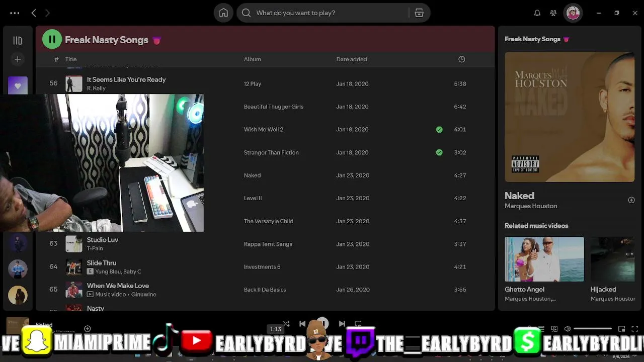This screenshot has width=644, height=362.
Task: Sort tracks by Date added
Action: pos(351,59)
